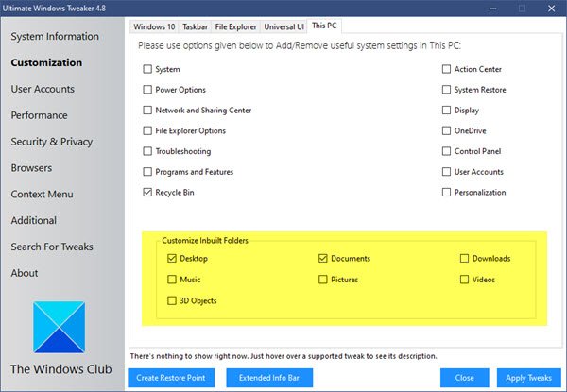Check the 3D Objects box
Image resolution: width=567 pixels, height=392 pixels.
tap(172, 300)
